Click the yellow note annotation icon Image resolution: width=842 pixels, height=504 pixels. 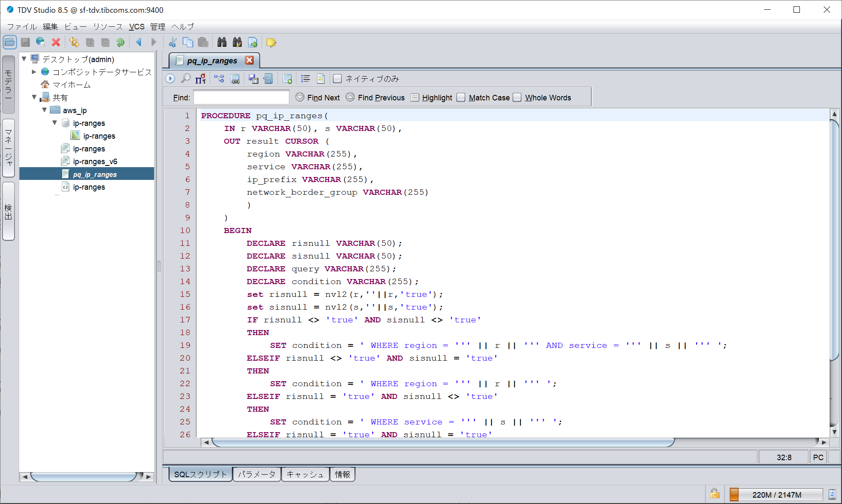coord(271,43)
